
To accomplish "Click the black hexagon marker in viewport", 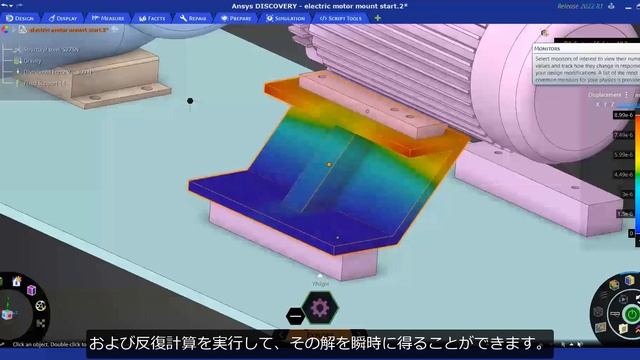I will tap(190, 101).
